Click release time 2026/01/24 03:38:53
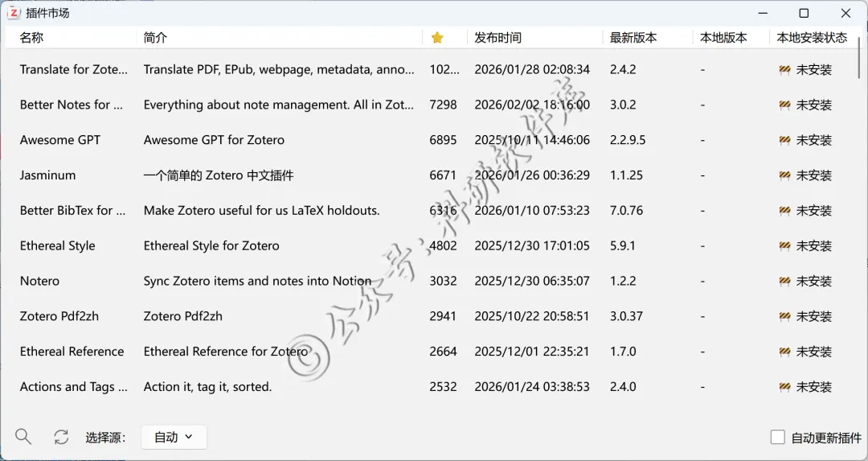The width and height of the screenshot is (868, 461). 532,387
